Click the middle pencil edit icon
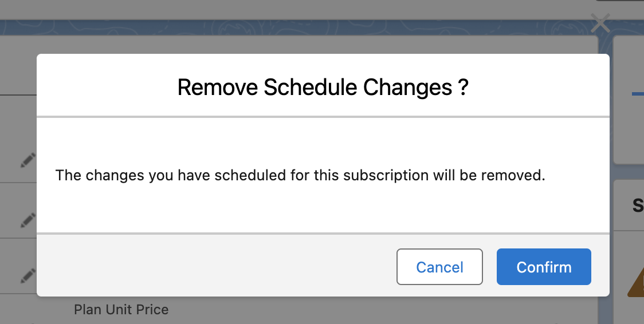Viewport: 644px width, 324px height. click(x=28, y=219)
